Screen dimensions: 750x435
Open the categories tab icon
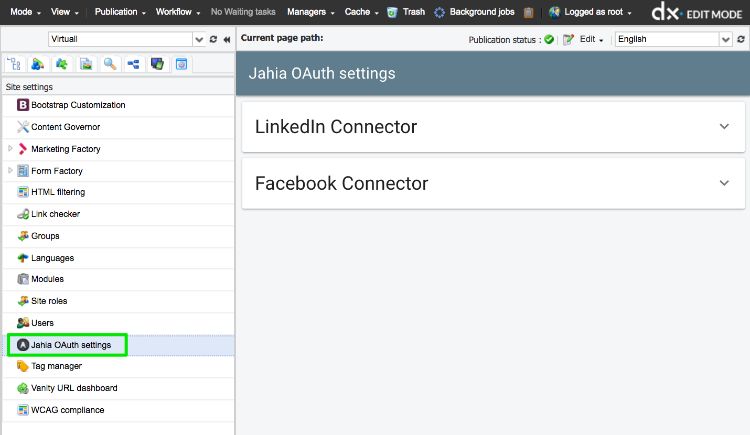pos(133,64)
